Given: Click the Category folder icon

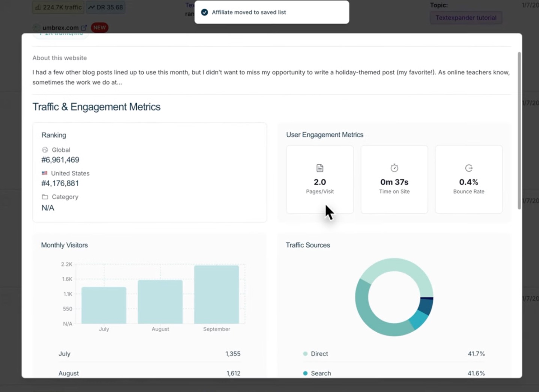Looking at the screenshot, I should coord(45,197).
